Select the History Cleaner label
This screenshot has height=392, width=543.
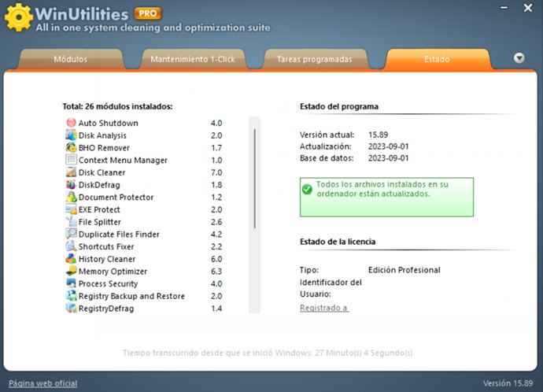[x=107, y=259]
